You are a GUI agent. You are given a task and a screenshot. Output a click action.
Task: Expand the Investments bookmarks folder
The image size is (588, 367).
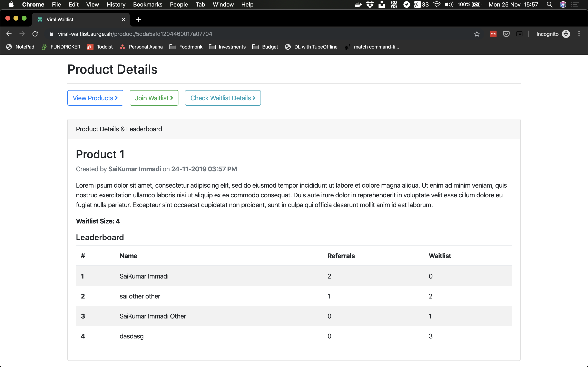tap(227, 47)
